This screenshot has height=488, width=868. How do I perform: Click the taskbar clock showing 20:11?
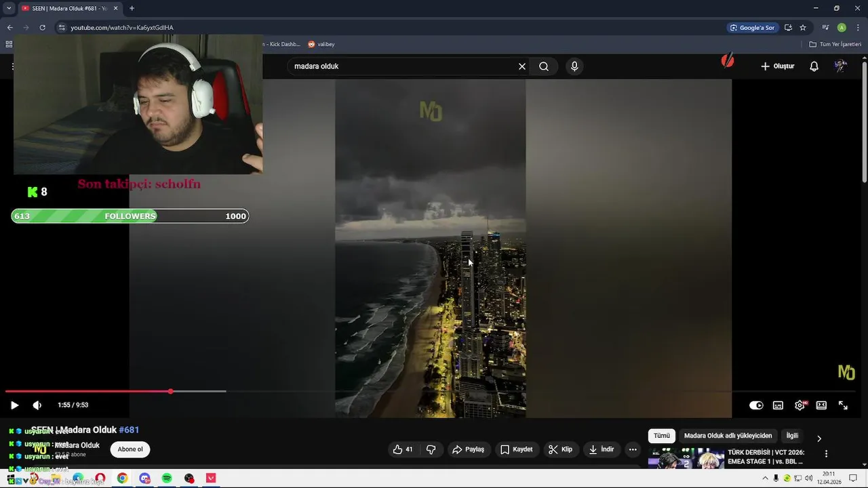click(829, 478)
